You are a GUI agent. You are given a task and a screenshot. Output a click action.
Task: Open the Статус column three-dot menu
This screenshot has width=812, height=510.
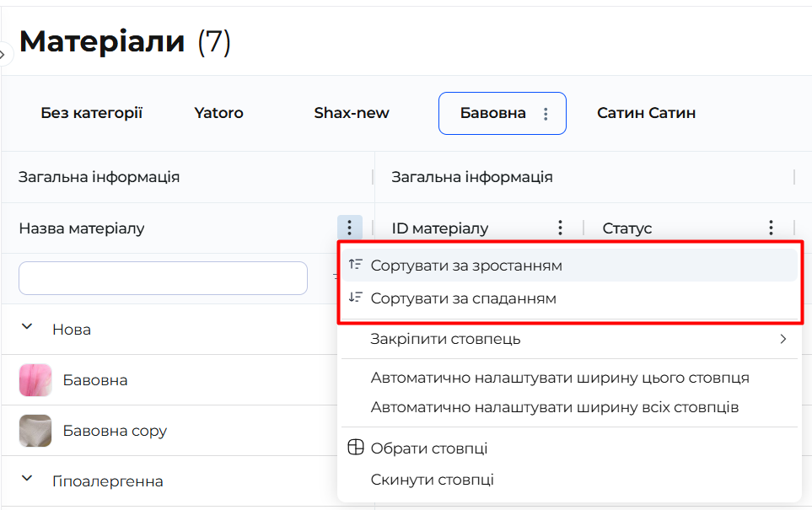(771, 228)
